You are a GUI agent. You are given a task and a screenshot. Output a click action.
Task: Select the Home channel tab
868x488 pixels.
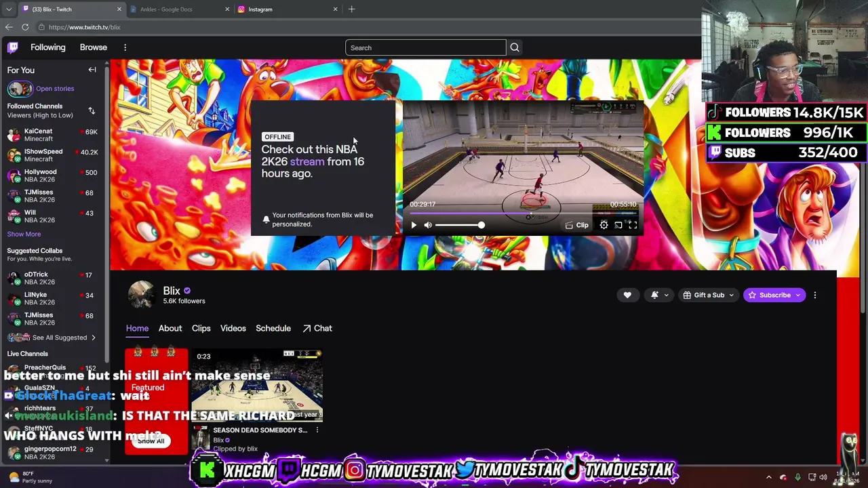(x=137, y=328)
